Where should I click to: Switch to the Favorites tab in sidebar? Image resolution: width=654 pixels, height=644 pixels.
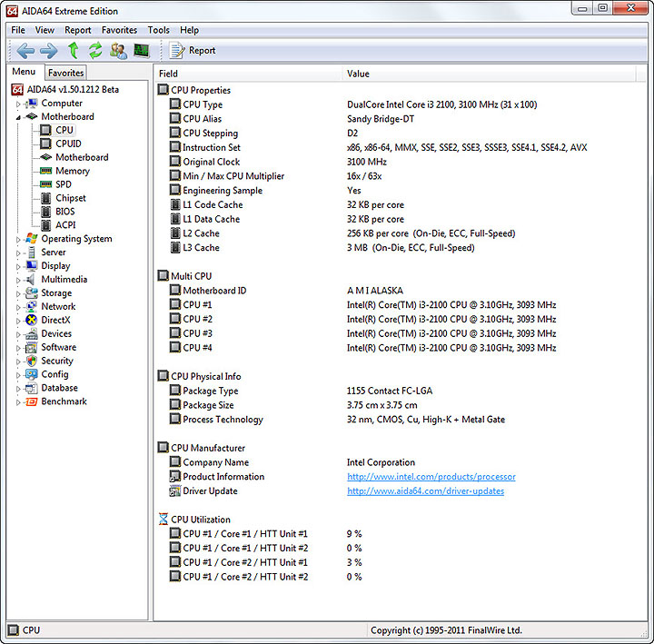click(66, 73)
